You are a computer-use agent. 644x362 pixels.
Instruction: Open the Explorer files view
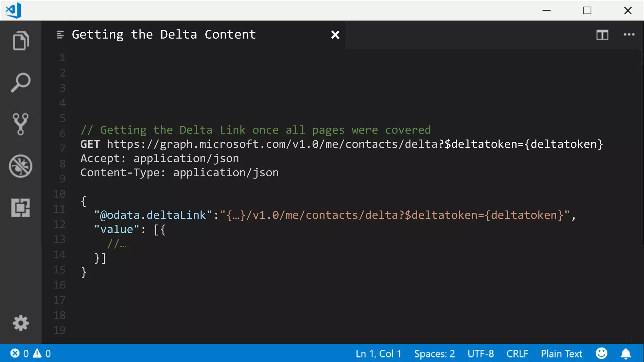click(21, 41)
